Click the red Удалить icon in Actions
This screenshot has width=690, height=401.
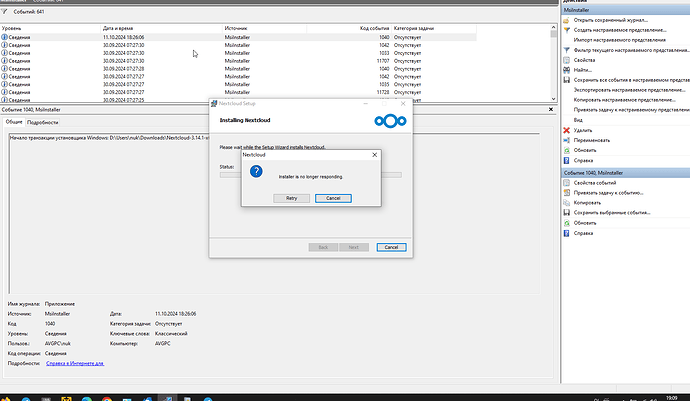pos(567,130)
